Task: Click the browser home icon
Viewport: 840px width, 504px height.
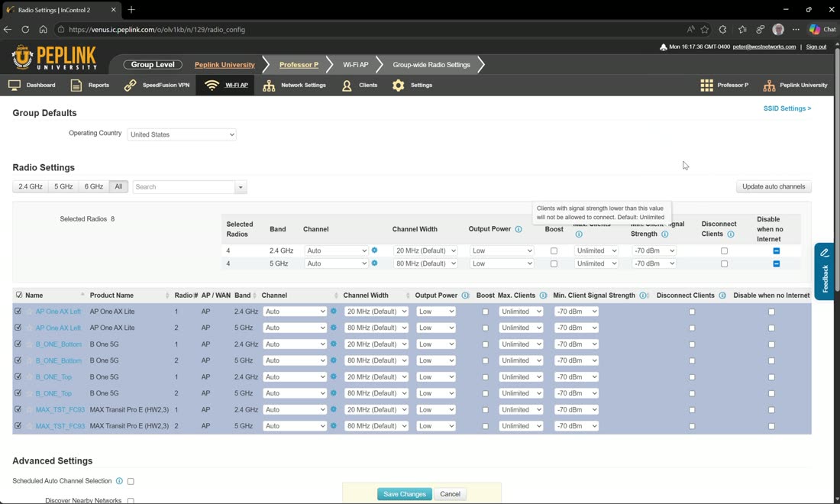Action: (43, 30)
